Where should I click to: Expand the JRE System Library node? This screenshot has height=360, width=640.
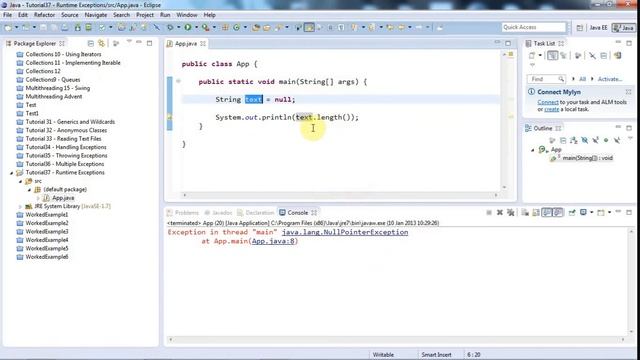[20, 207]
